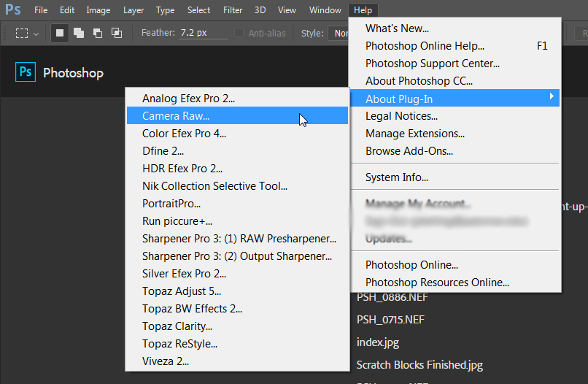Viewport: 588px width, 384px height.
Task: Open Photoshop Online Help entry
Action: (425, 46)
